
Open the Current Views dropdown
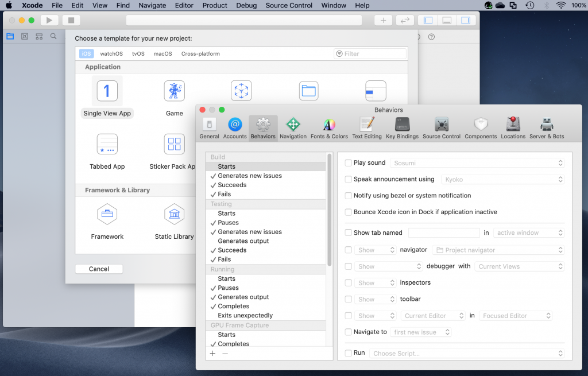click(x=519, y=266)
